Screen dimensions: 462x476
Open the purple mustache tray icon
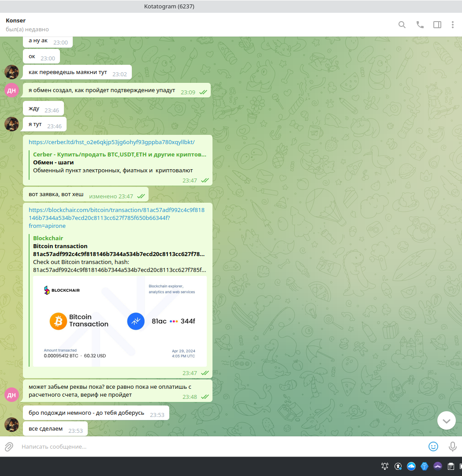[438, 466]
